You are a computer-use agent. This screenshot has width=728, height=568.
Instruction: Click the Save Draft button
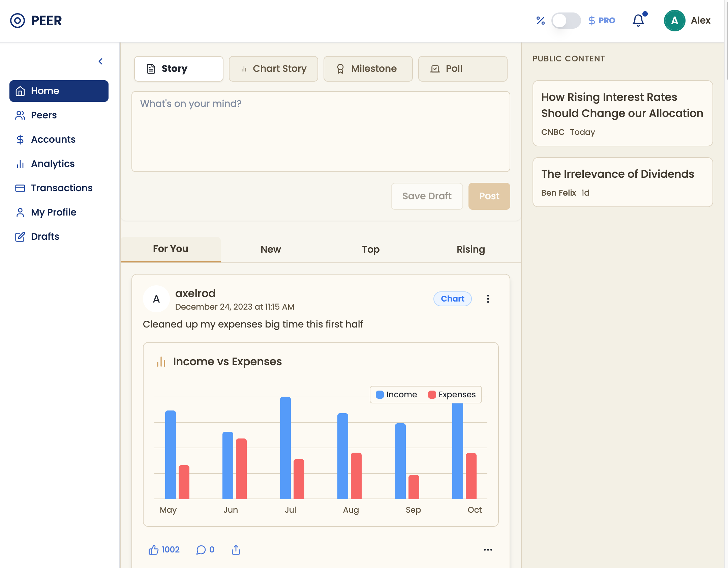point(427,196)
